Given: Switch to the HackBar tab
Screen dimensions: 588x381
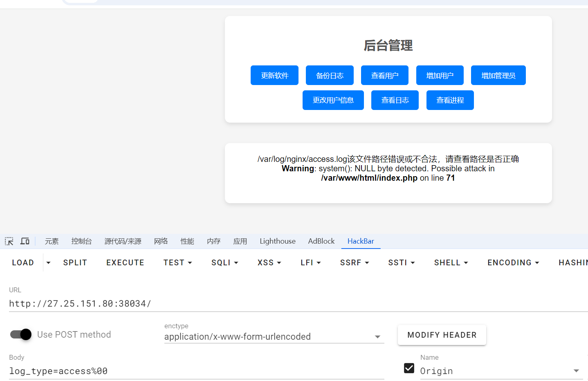Looking at the screenshot, I should [x=361, y=241].
